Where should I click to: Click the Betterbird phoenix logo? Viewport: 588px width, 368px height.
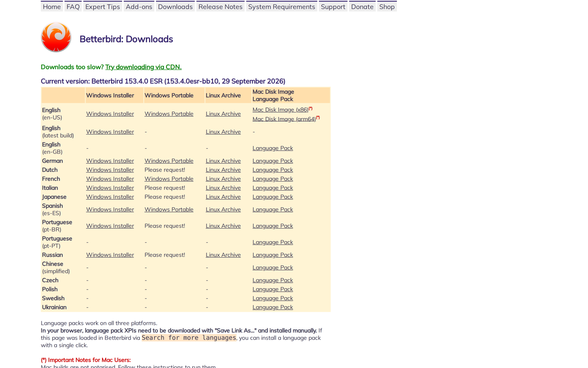56,37
